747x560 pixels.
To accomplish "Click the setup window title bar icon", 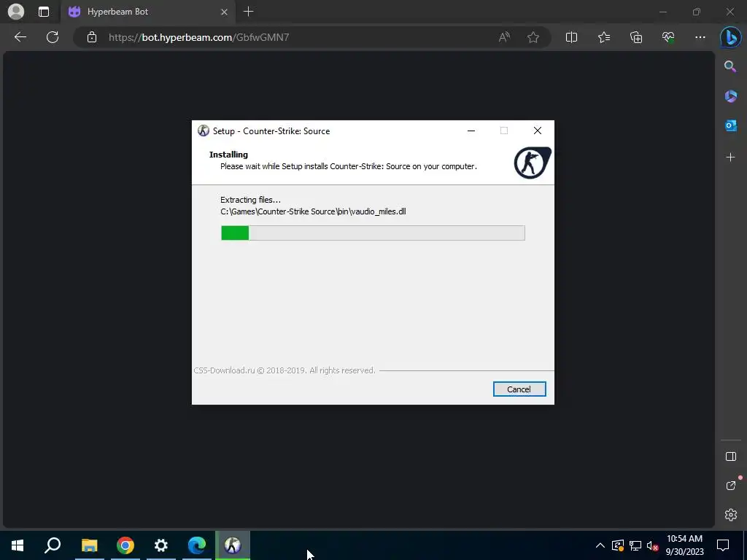I will (204, 131).
